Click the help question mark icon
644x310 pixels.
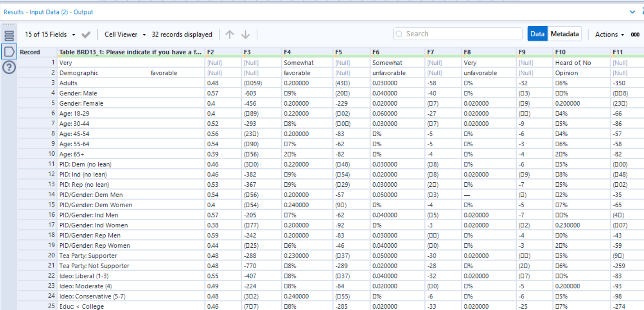(x=9, y=67)
